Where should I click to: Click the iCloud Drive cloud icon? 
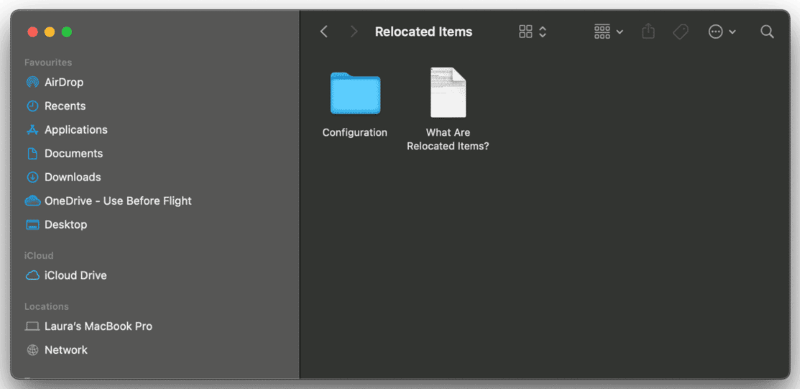[32, 276]
